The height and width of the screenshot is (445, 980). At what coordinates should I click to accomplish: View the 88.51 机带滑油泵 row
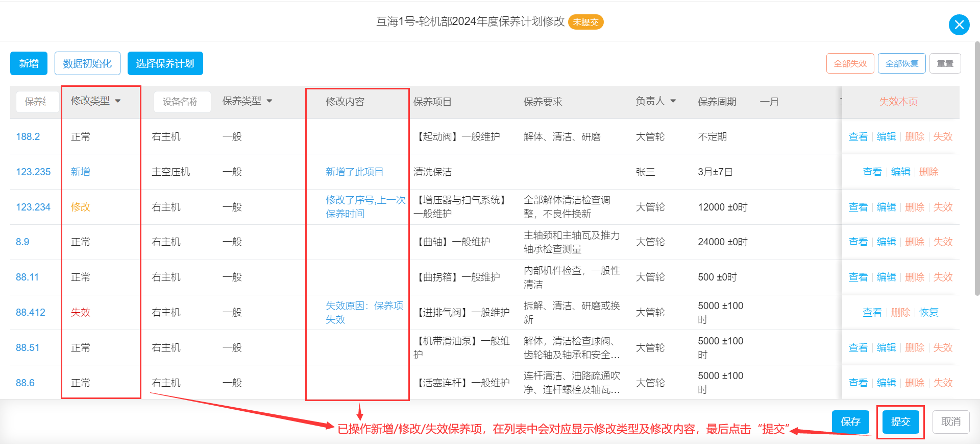[858, 347]
